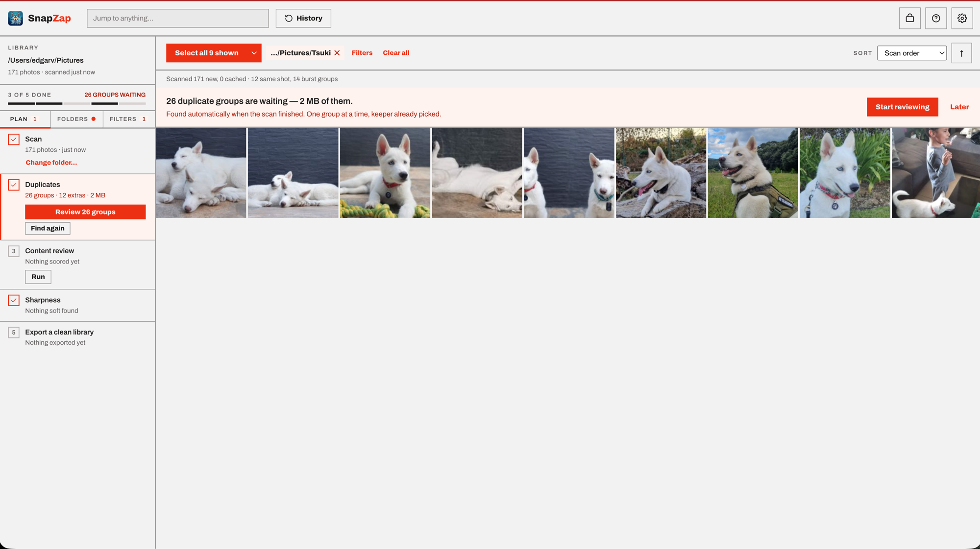Click Review 26 groups
Image resolution: width=980 pixels, height=549 pixels.
click(85, 212)
